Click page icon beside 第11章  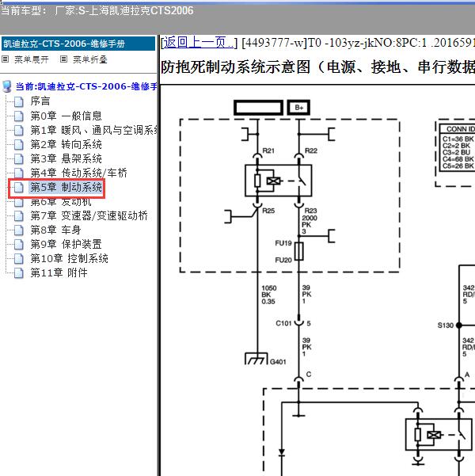coord(19,273)
